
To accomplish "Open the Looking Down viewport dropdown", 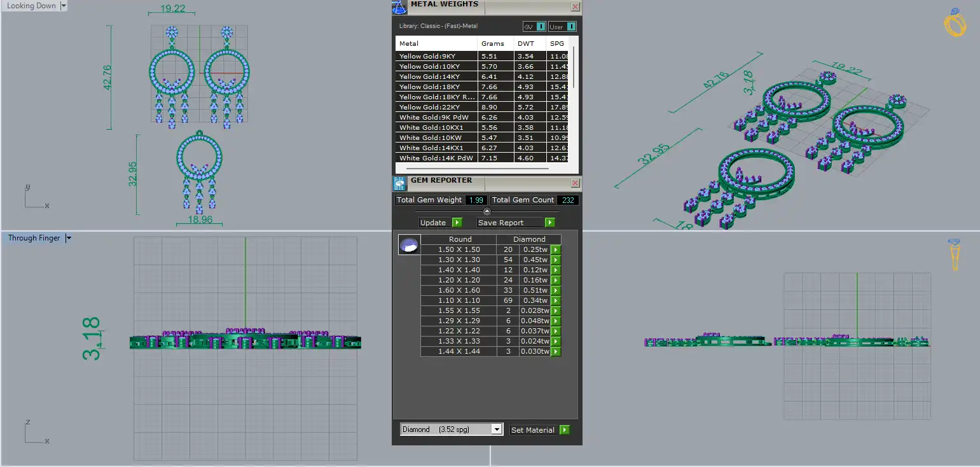I will [64, 6].
